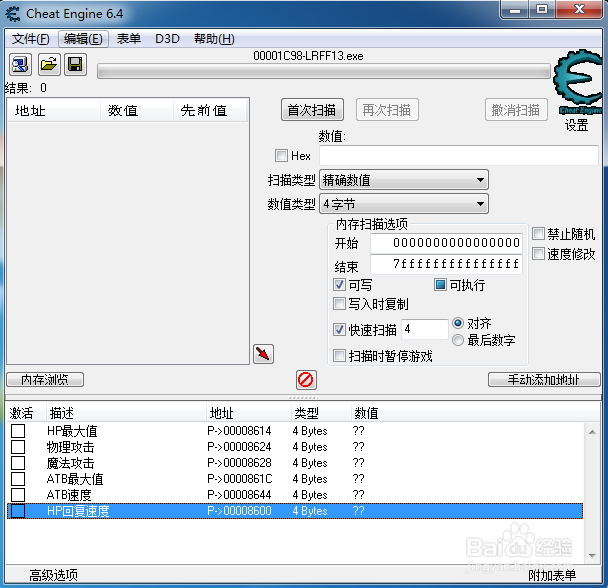Image resolution: width=608 pixels, height=588 pixels.
Task: Click the Cheat Engine title bar icon
Action: [13, 14]
